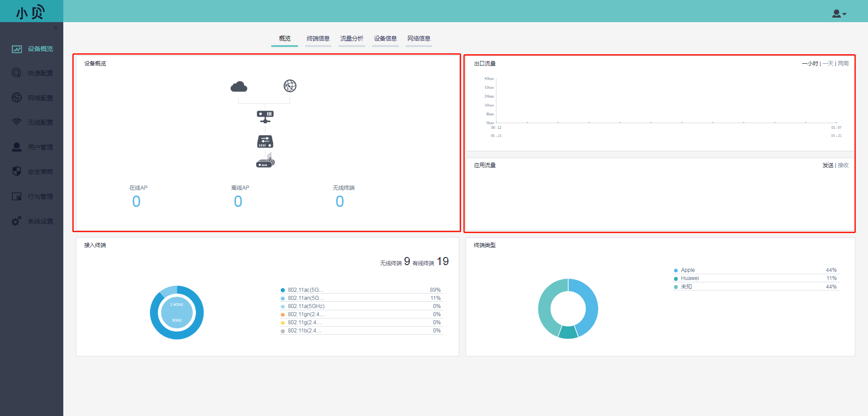
Task: Open 用户管理 user icon
Action: (x=17, y=147)
